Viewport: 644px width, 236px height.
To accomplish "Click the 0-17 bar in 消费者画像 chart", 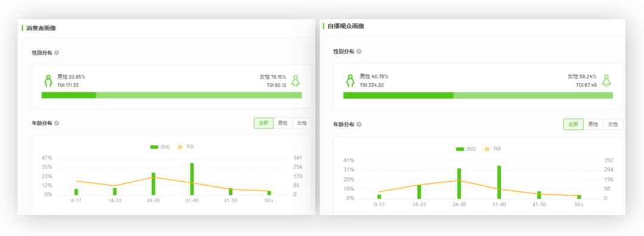I will (x=76, y=192).
